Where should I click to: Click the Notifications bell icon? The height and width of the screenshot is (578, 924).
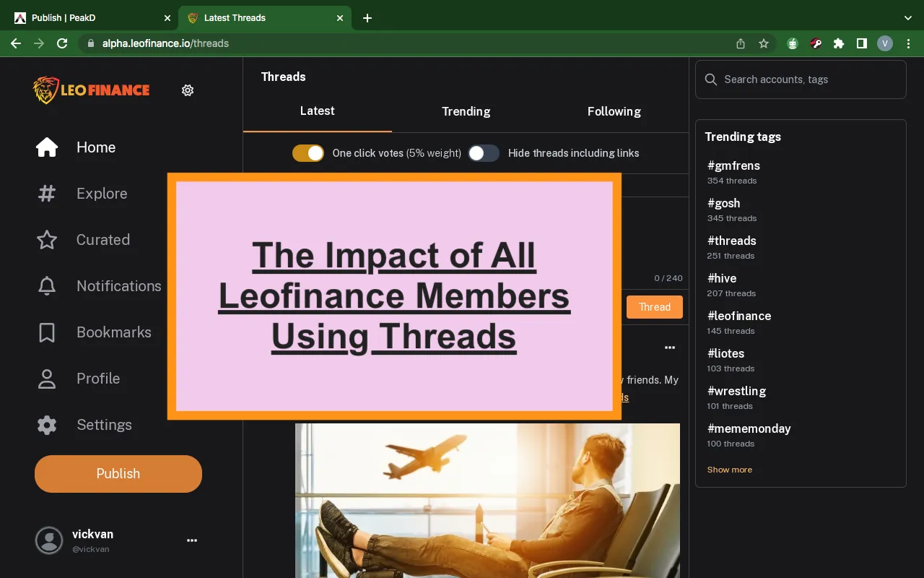47,286
